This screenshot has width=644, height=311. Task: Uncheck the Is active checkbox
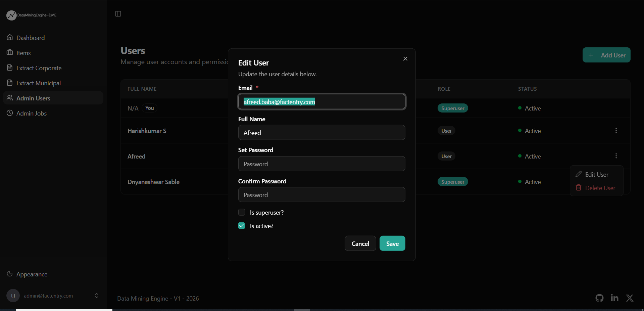coord(242,226)
